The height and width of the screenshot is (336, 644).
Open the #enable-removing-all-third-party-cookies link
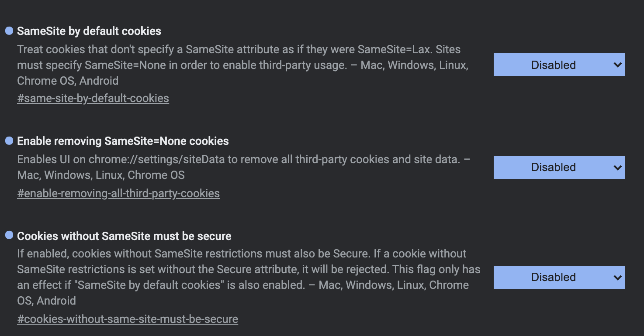(x=118, y=193)
